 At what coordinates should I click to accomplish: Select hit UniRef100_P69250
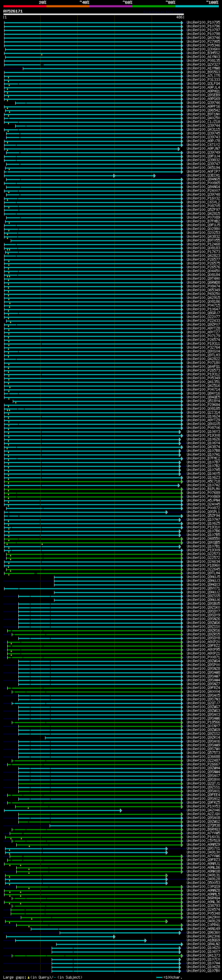pos(203,294)
